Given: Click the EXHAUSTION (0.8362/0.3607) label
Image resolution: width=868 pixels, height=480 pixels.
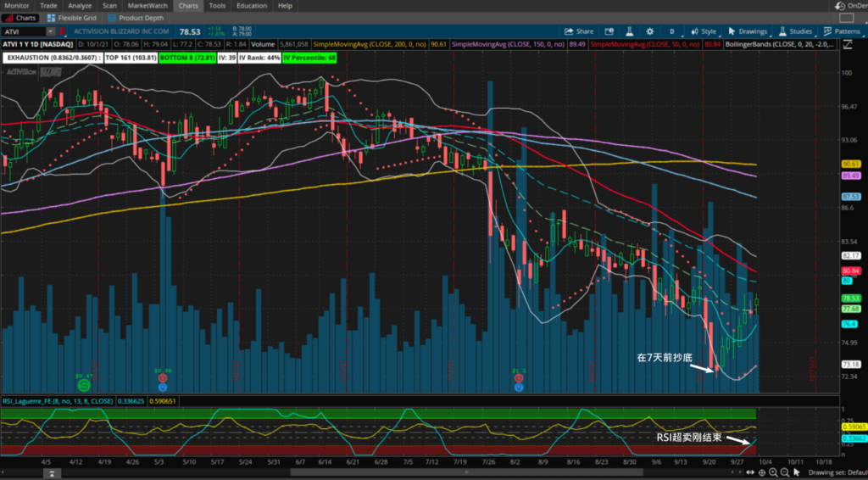Looking at the screenshot, I should click(53, 57).
